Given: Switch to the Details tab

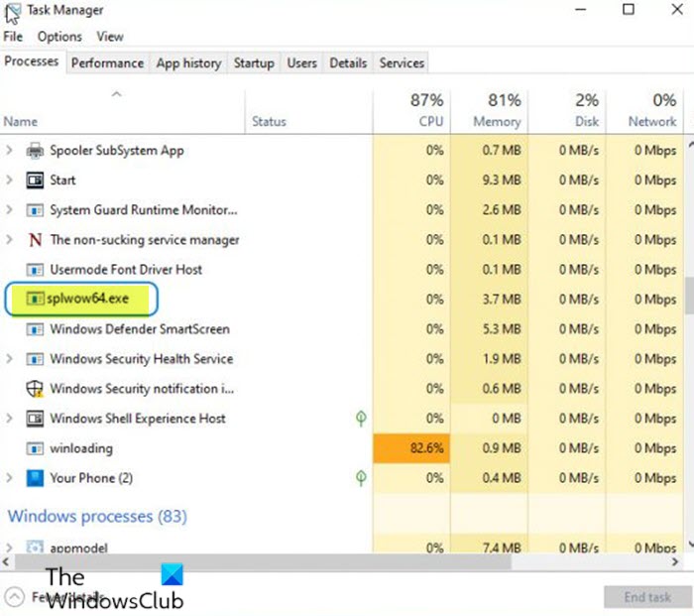Looking at the screenshot, I should click(348, 62).
